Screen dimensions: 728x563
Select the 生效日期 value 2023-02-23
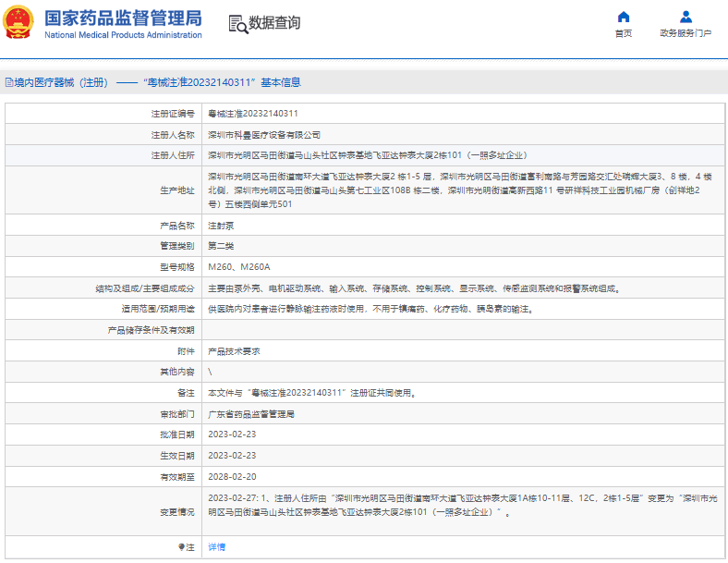(x=232, y=456)
